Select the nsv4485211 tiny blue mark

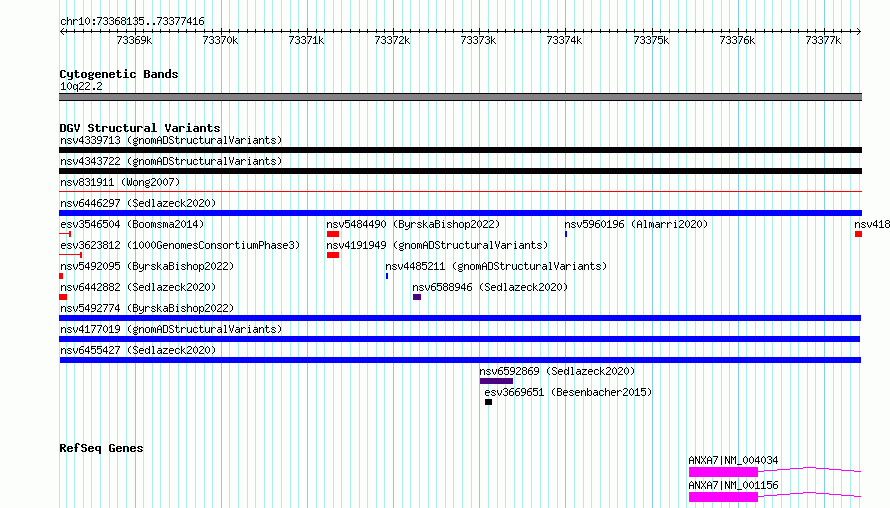(387, 276)
